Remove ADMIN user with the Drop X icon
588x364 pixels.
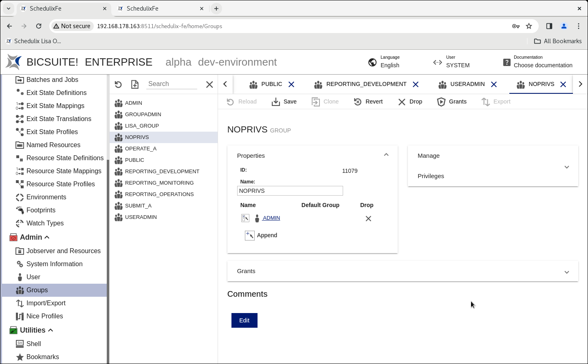pos(368,218)
